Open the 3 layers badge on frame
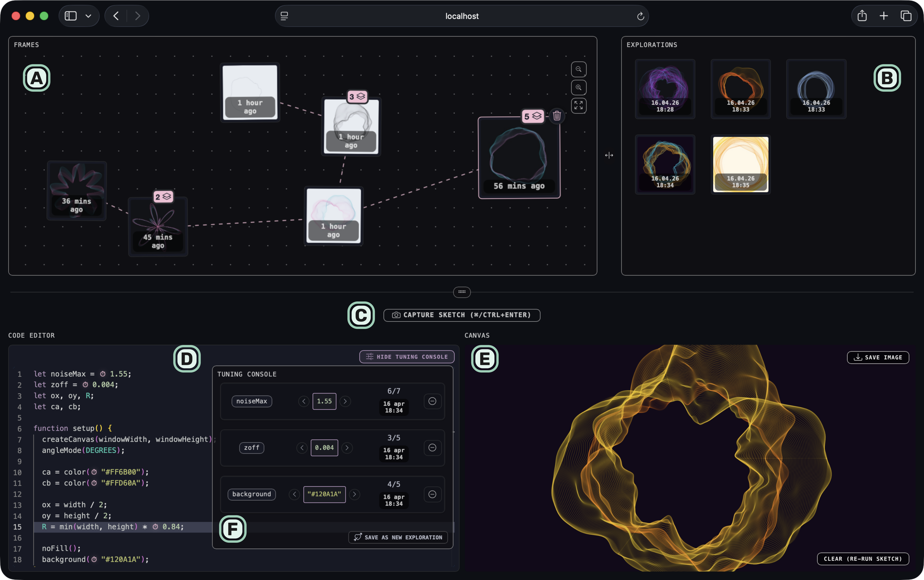Screen dimensions: 924x580 [357, 97]
